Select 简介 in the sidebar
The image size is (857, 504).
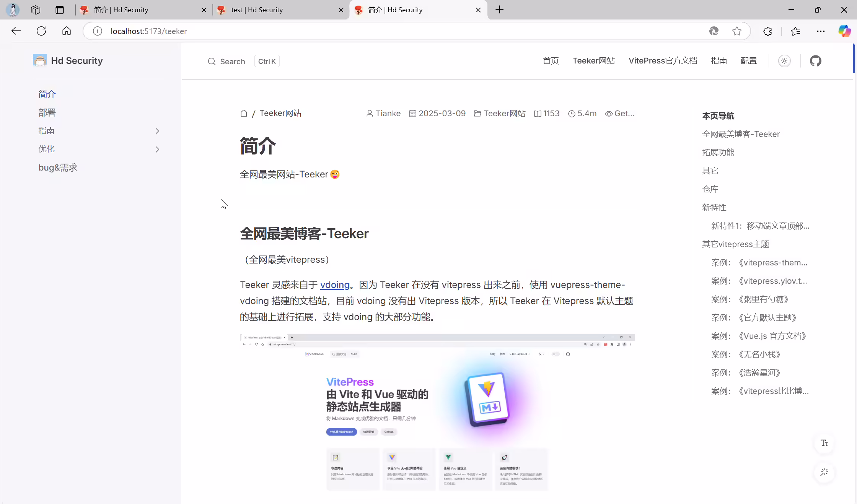[x=47, y=94]
